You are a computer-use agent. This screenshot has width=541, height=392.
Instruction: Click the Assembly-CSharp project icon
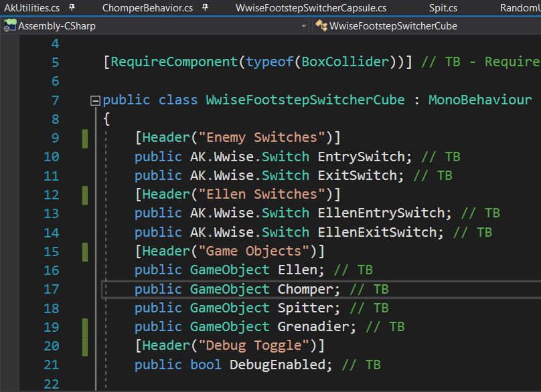9,26
